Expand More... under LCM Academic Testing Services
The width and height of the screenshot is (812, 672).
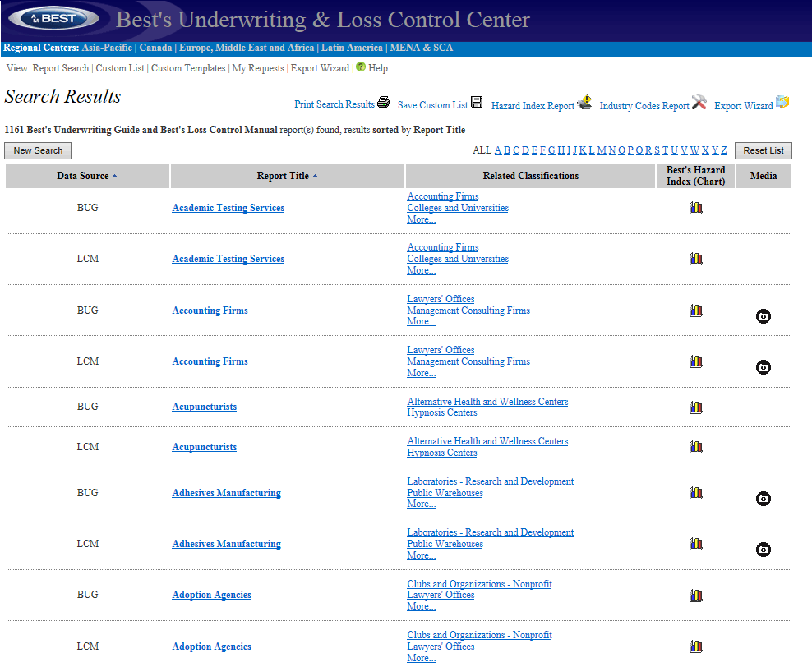421,270
